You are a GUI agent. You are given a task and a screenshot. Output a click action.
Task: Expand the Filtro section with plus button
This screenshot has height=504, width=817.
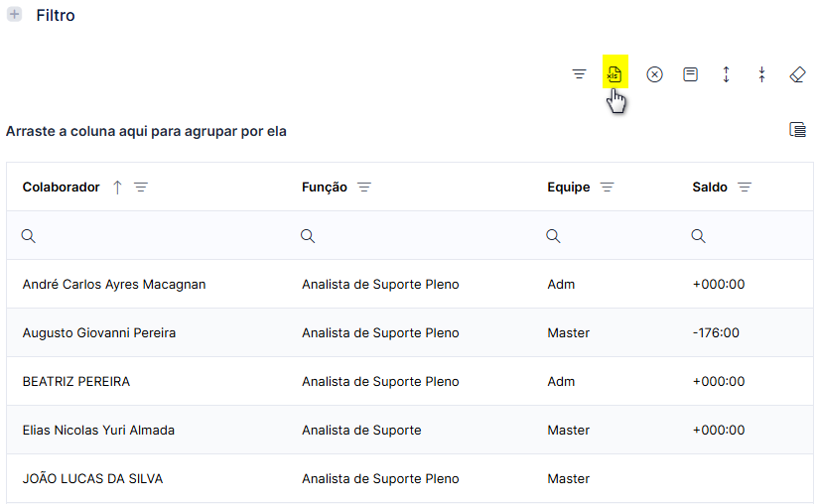tap(15, 14)
